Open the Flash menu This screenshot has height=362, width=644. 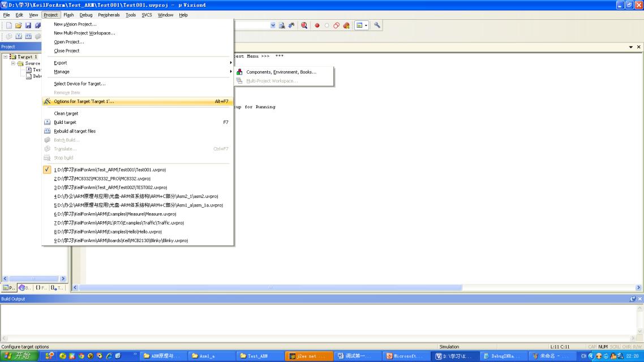[68, 15]
